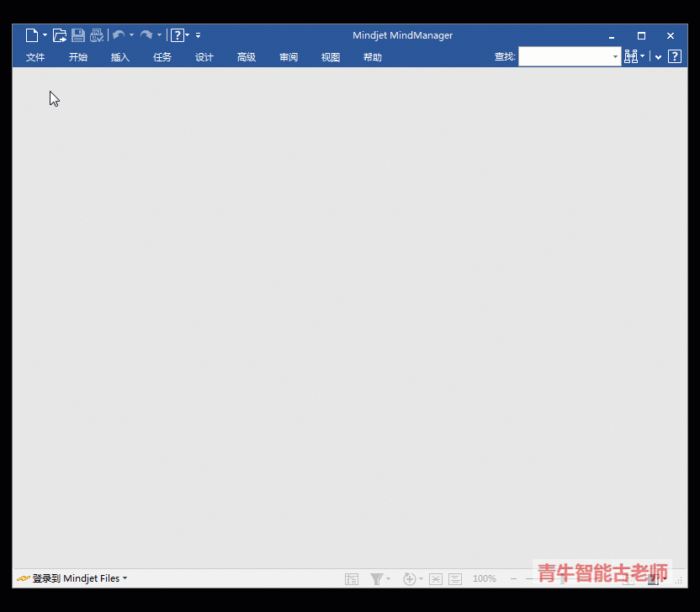Switch to the 插入 ribbon tab
Screen dimensions: 700x612
[119, 57]
